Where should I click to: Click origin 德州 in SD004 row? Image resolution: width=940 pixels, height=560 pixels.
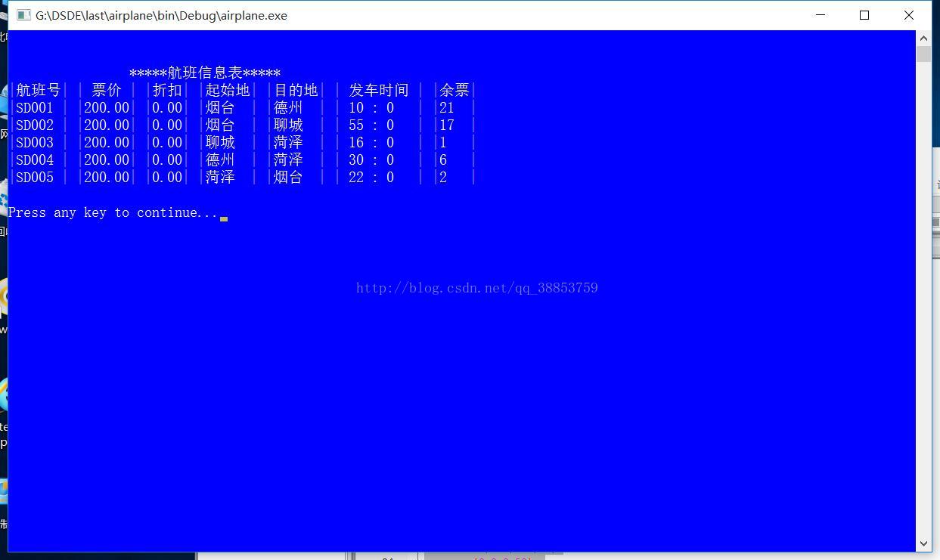pyautogui.click(x=220, y=159)
